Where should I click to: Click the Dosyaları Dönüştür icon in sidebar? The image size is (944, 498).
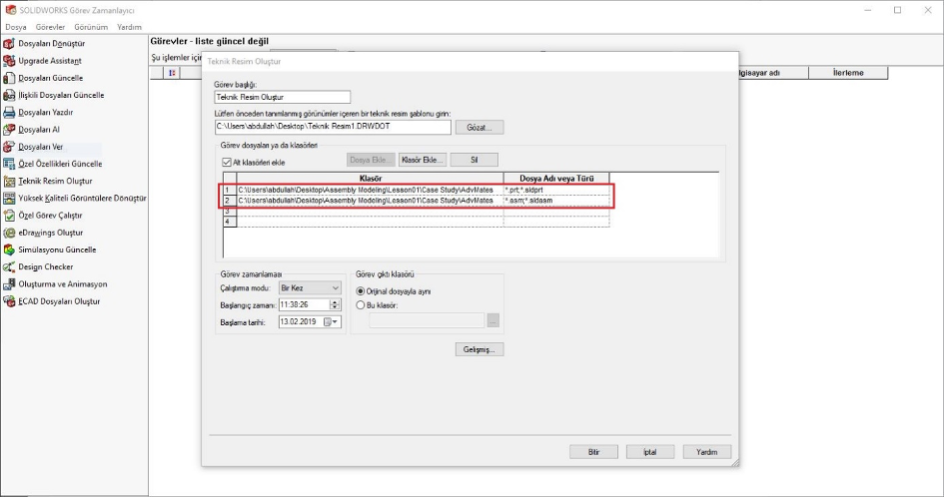10,43
